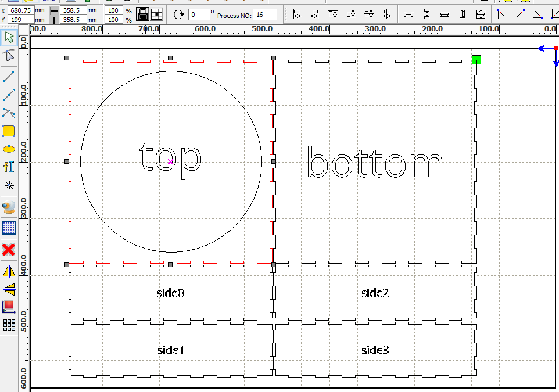Click the bottom-center selection handle

(x=170, y=265)
